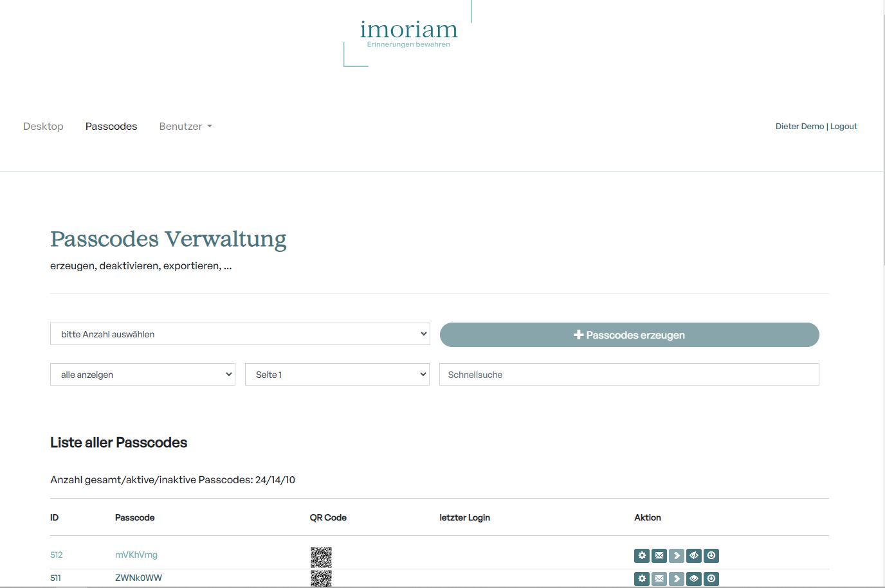
Task: Click the QR code of passcode mVKhVmg
Action: tap(321, 557)
